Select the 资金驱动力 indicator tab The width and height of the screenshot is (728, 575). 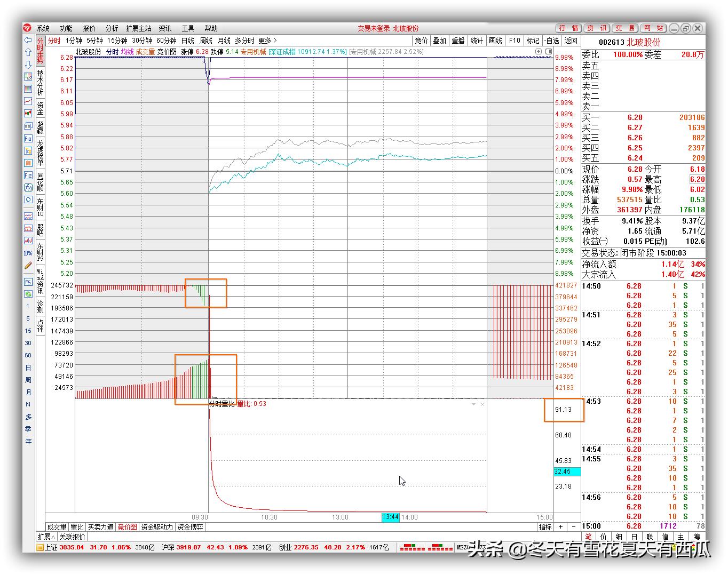[x=157, y=527]
